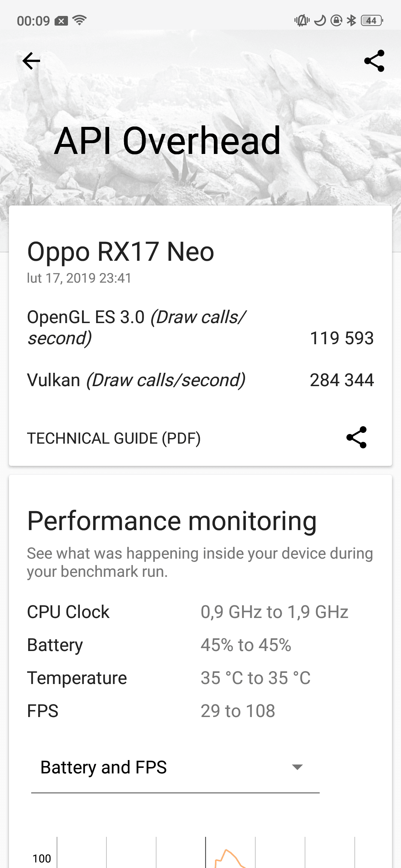Tap the vibrate mode status icon
This screenshot has height=868, width=401.
click(302, 20)
